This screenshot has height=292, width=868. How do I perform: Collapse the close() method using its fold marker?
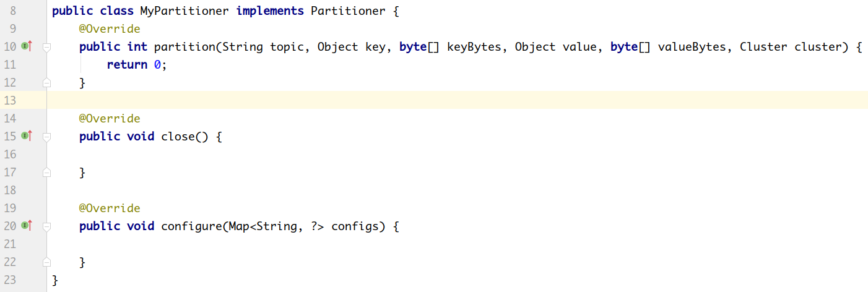(46, 136)
